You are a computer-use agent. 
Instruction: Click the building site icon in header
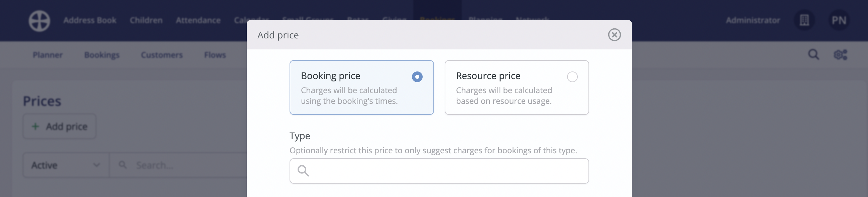[804, 21]
